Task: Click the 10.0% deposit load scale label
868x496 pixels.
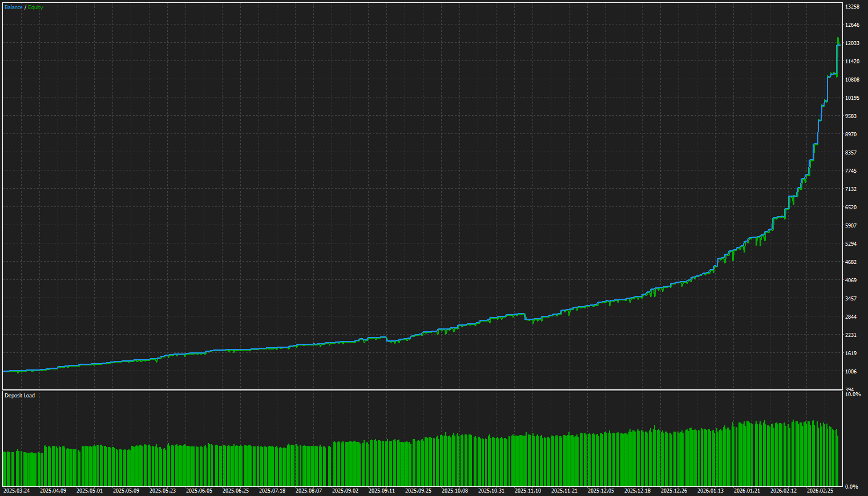Action: click(x=853, y=395)
